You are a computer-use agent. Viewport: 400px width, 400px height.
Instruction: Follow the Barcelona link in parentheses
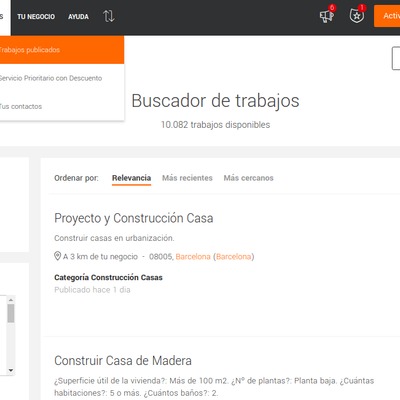pyautogui.click(x=234, y=257)
